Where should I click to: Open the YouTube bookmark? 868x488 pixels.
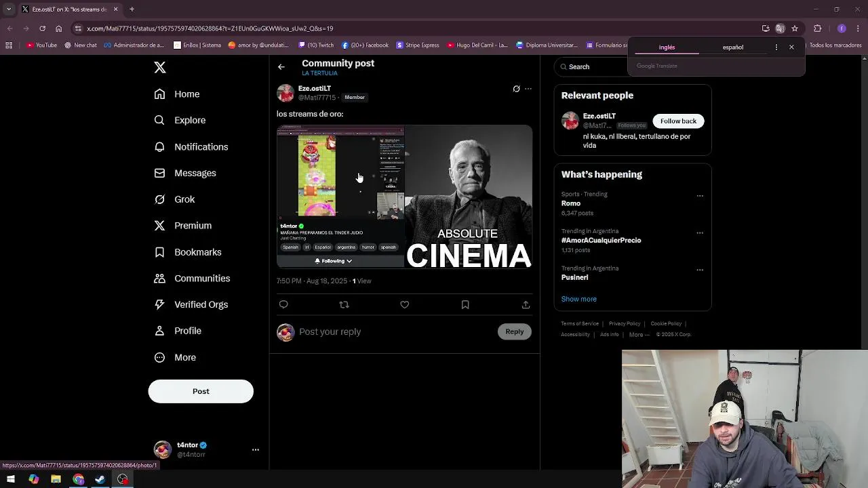[41, 45]
